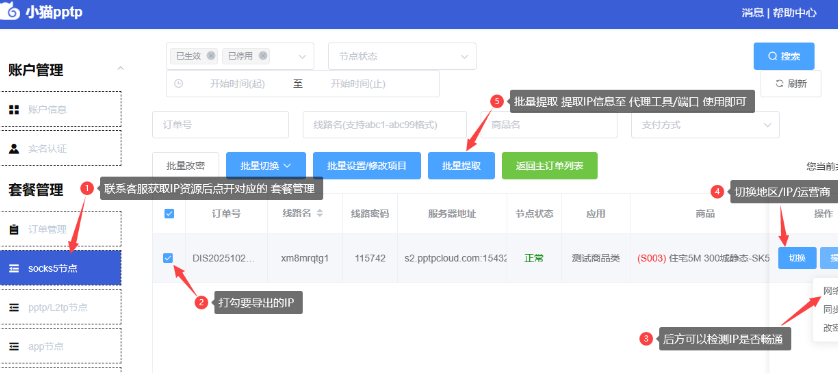Focus the 商品名 input field

pos(549,125)
